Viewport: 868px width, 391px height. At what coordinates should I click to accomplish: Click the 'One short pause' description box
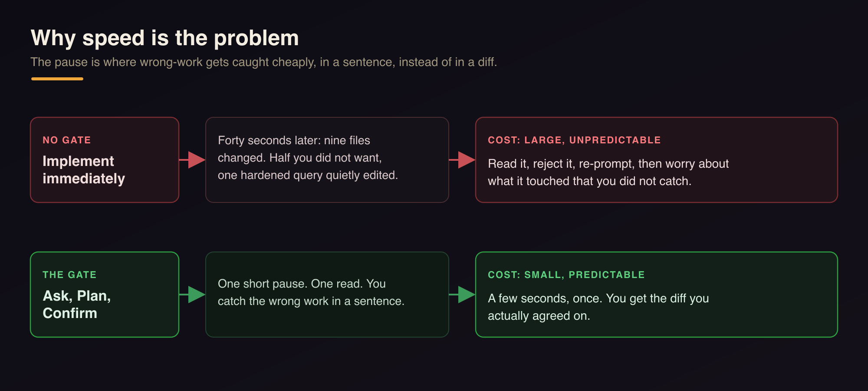[327, 295]
